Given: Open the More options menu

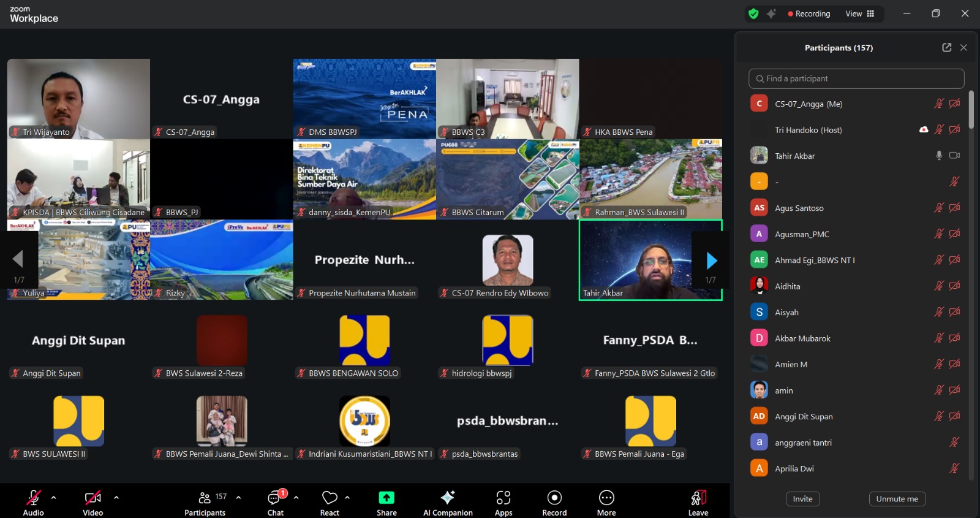Looking at the screenshot, I should point(606,498).
